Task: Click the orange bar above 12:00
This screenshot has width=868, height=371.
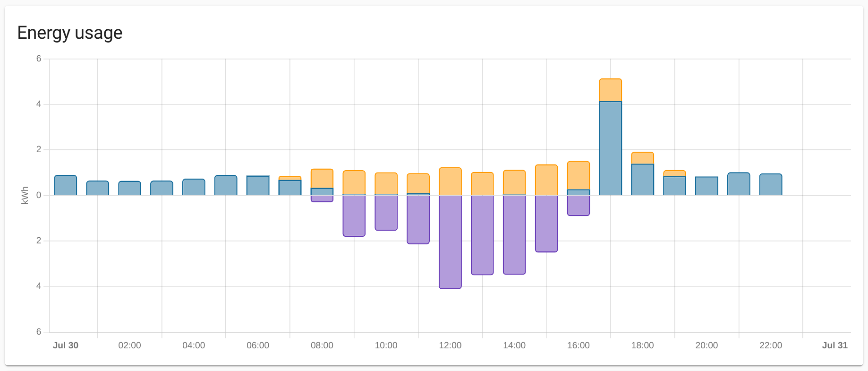Action: 450,181
